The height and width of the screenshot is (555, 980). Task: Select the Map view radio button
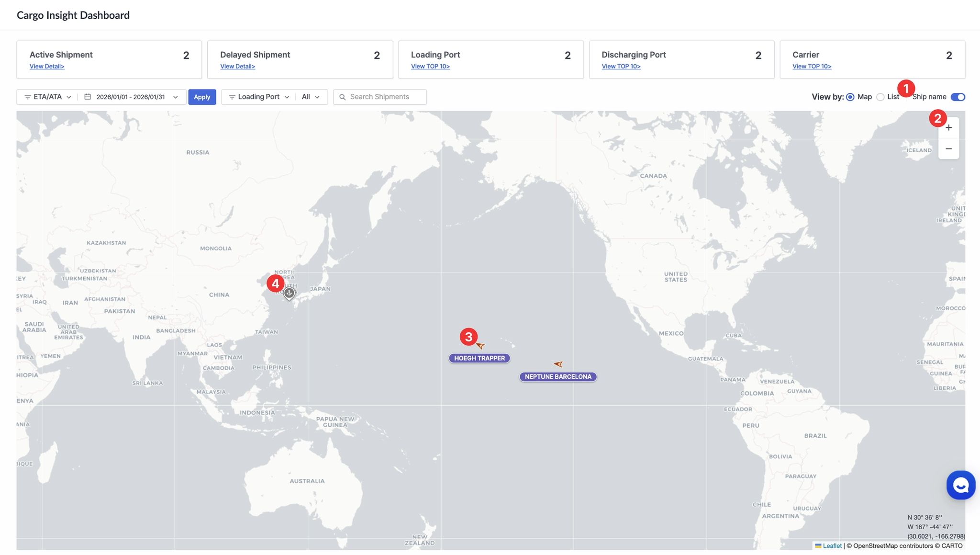point(850,97)
